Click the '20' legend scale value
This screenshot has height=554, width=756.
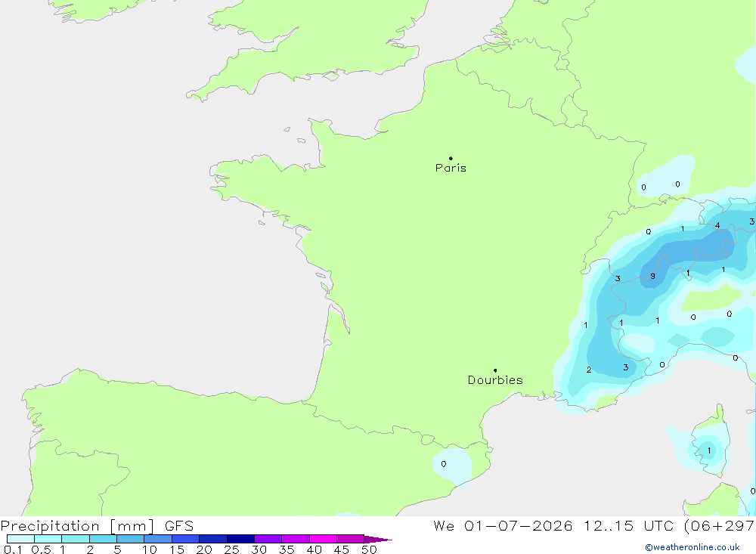pos(204,549)
